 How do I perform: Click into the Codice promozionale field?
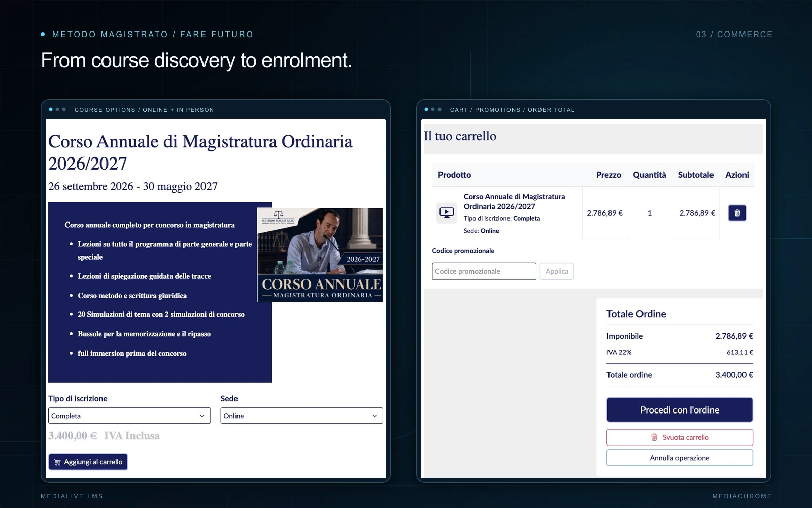(x=484, y=271)
